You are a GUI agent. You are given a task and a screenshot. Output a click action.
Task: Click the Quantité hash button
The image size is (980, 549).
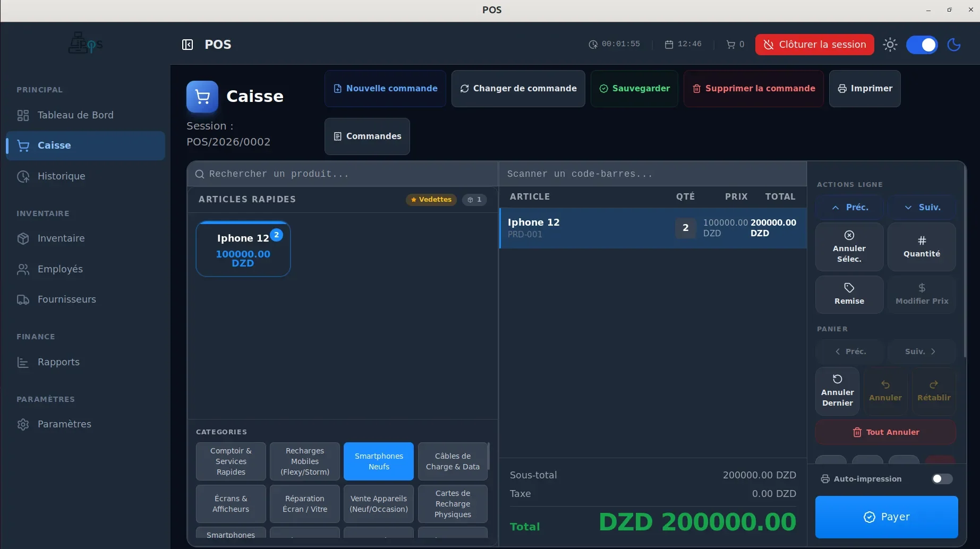click(x=922, y=247)
